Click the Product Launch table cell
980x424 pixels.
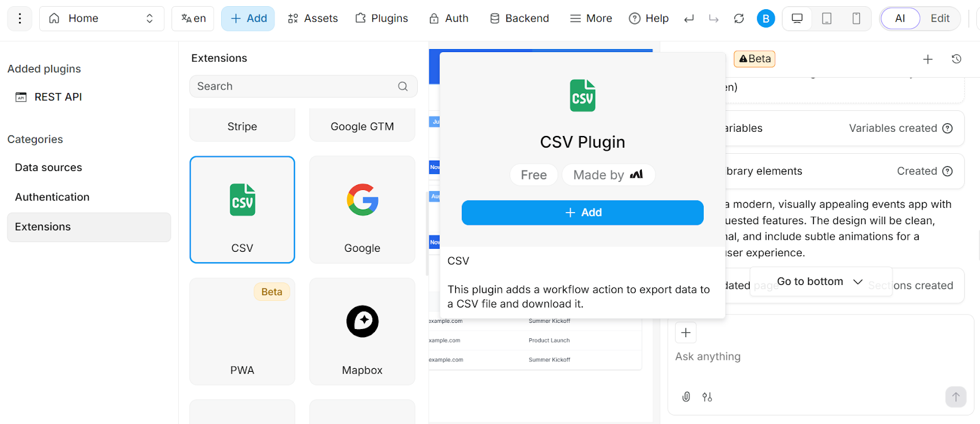click(549, 341)
